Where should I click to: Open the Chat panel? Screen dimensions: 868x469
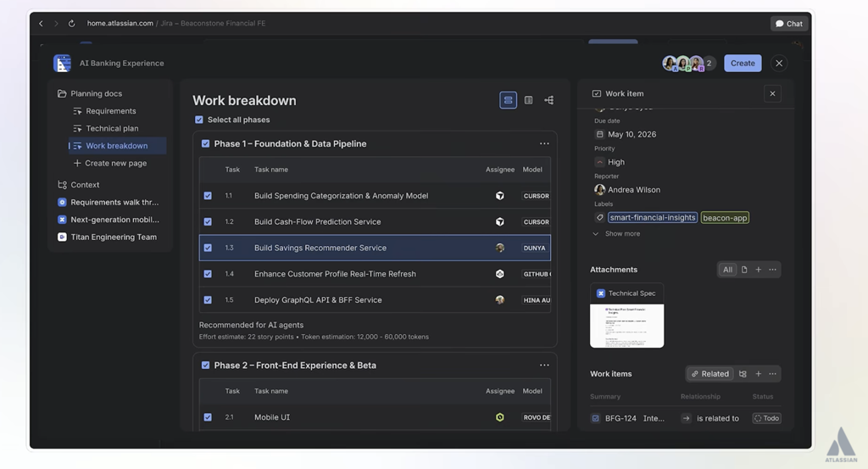coord(789,23)
